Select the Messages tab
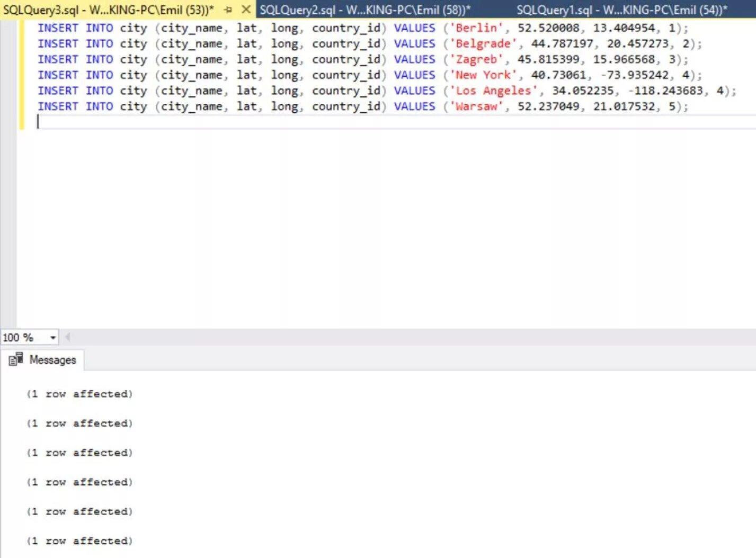Screen dimensions: 756x558 (42, 360)
